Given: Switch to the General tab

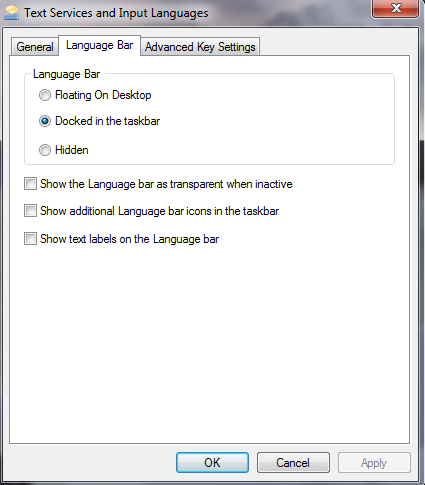Looking at the screenshot, I should pos(35,47).
